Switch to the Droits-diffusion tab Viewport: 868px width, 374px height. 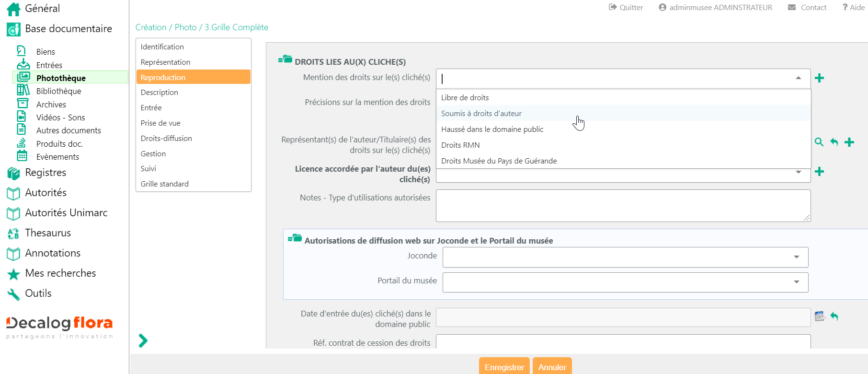tap(166, 138)
